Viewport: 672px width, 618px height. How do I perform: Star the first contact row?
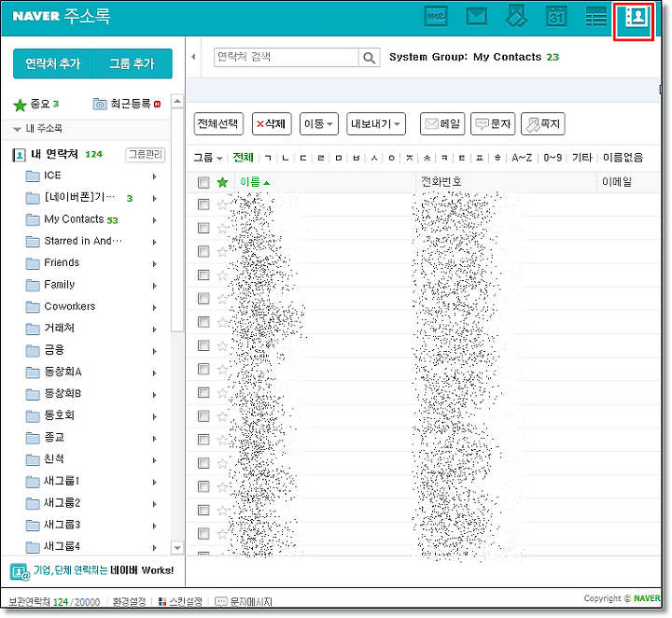222,205
